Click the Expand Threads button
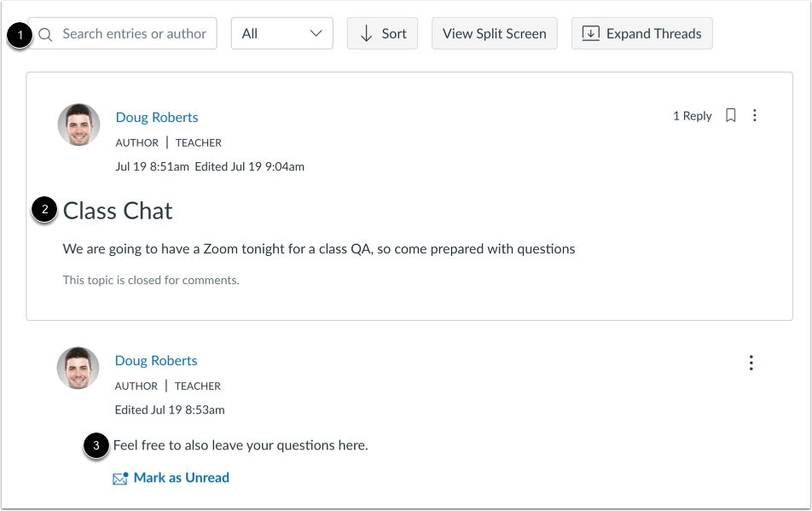812x511 pixels. pos(641,34)
